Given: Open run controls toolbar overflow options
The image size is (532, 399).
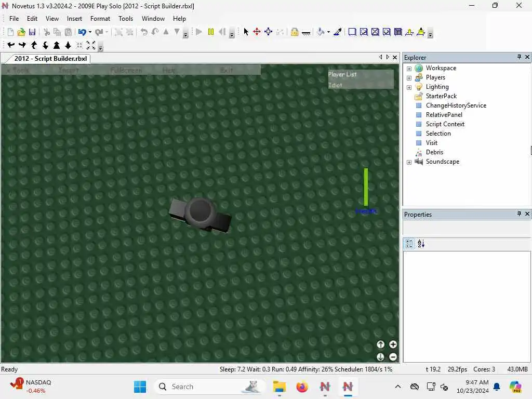Looking at the screenshot, I should [232, 34].
